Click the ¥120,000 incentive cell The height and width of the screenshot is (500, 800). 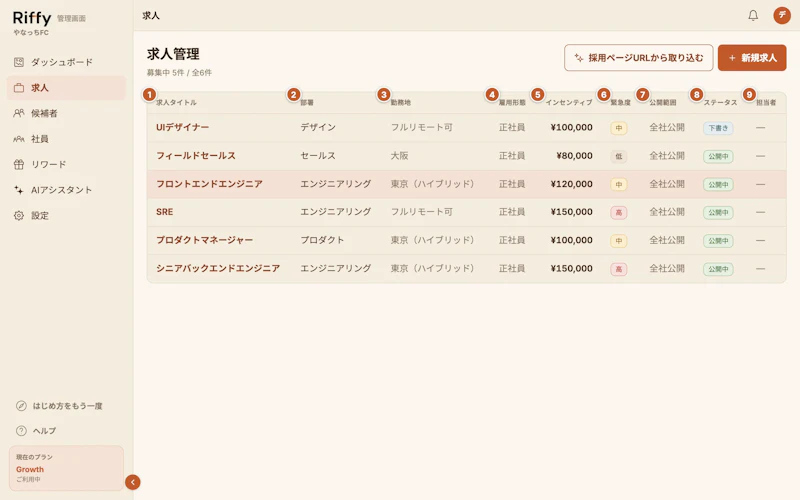[571, 184]
